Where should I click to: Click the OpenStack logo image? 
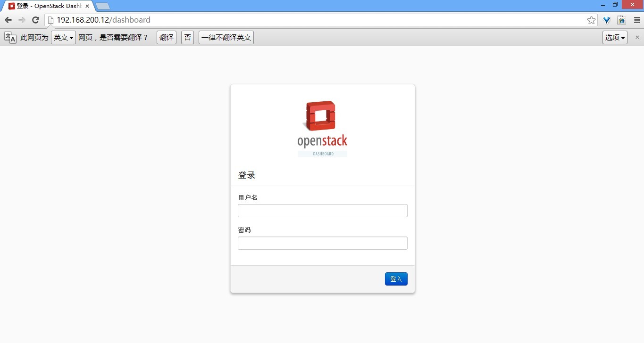point(323,128)
